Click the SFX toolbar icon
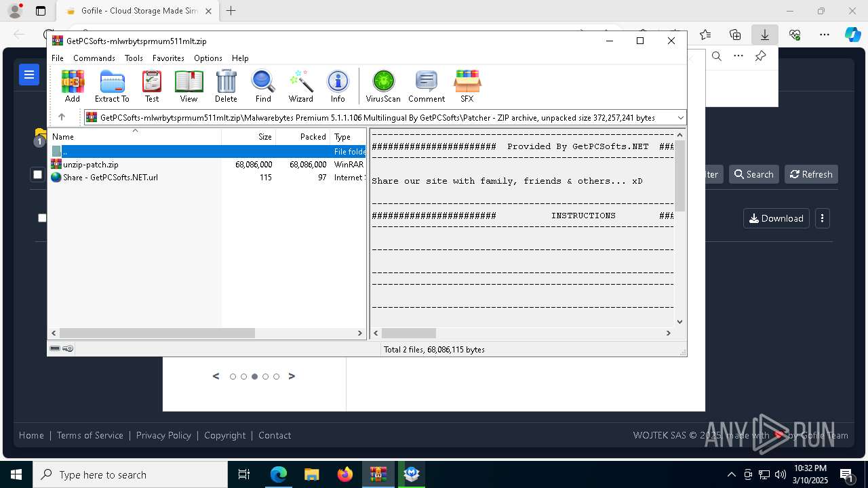Screen dimensions: 868x488 [467, 86]
